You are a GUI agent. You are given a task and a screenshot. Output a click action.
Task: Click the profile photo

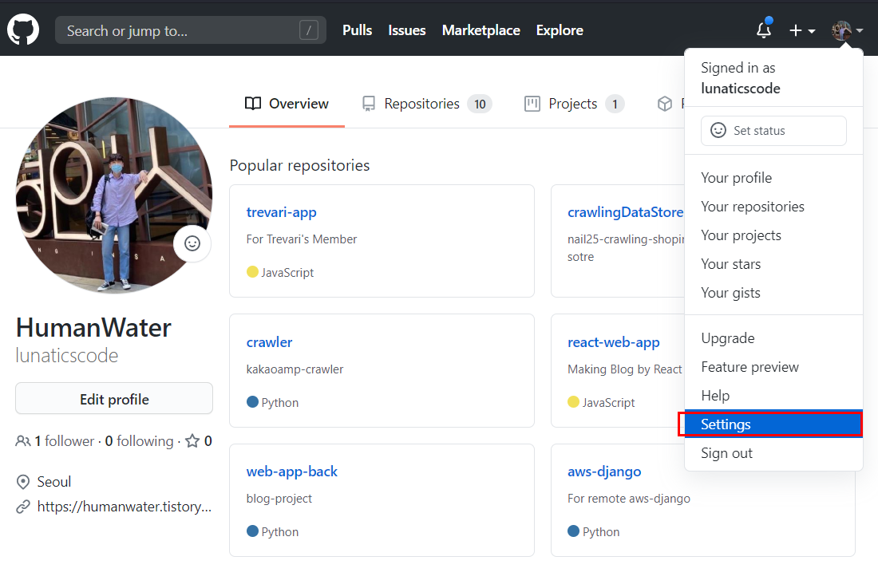(114, 195)
